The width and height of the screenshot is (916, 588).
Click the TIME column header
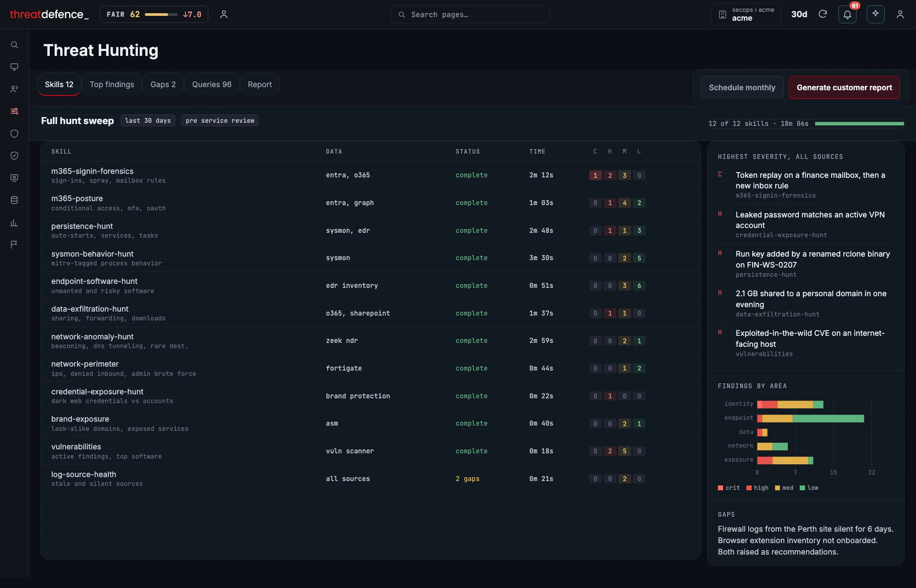[537, 151]
